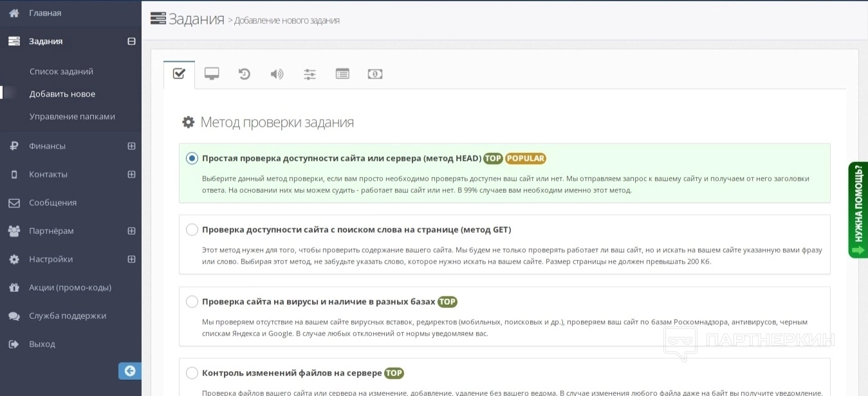
Task: Select simple HEAD availability check radio
Action: (x=192, y=158)
